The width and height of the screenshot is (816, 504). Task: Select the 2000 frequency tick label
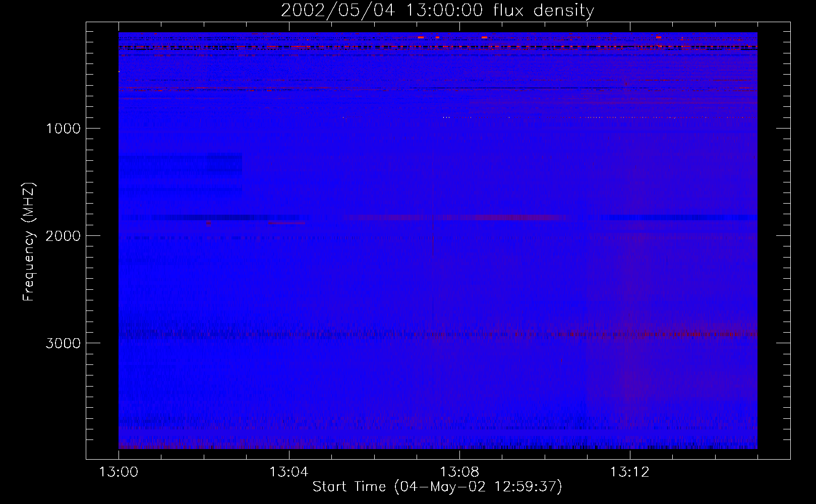point(63,236)
